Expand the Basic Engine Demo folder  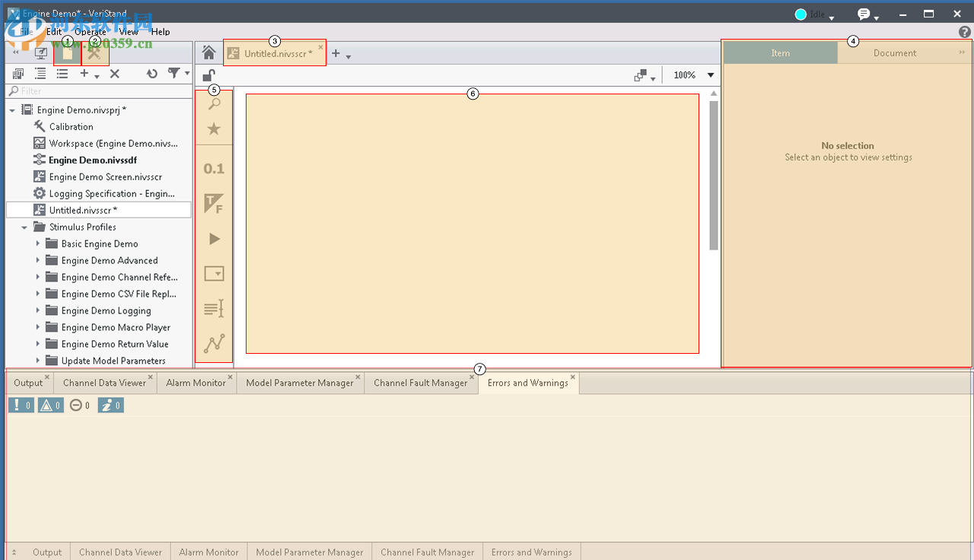(38, 243)
